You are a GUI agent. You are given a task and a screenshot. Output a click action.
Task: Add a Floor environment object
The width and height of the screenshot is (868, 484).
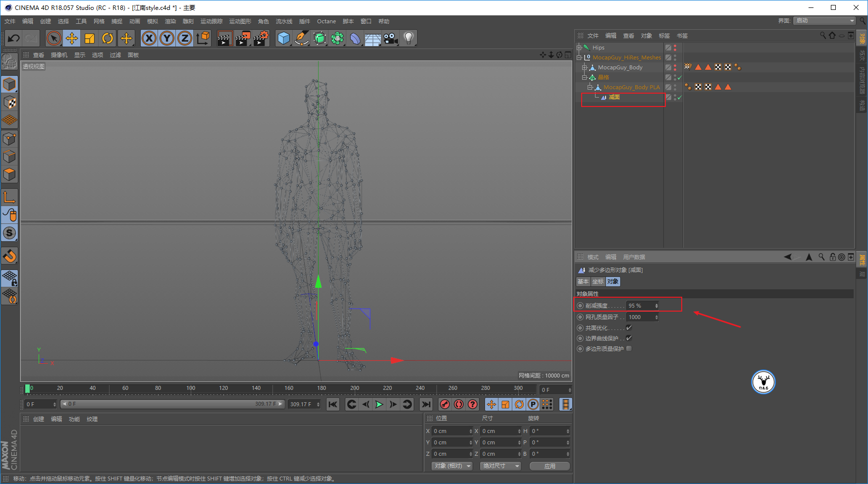[x=373, y=38]
